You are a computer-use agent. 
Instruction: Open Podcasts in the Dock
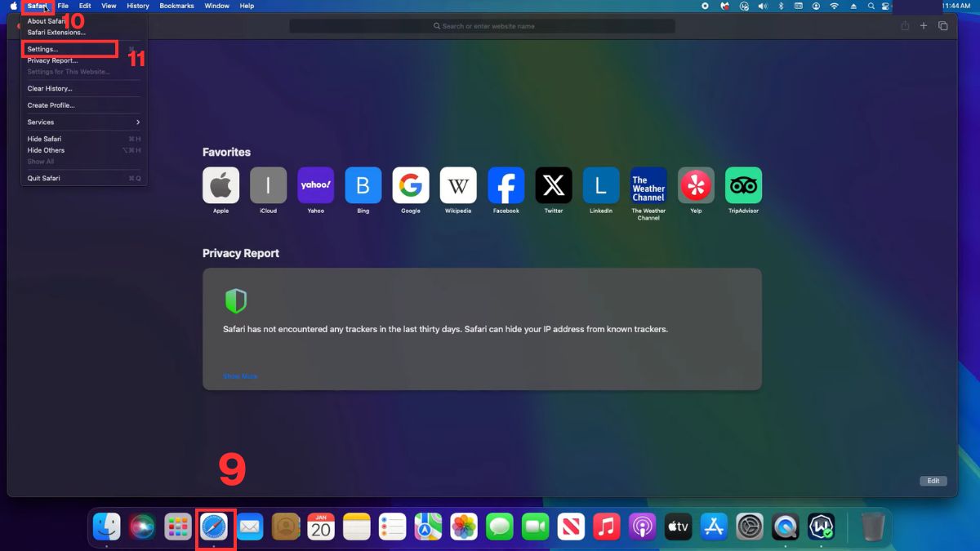pyautogui.click(x=643, y=527)
